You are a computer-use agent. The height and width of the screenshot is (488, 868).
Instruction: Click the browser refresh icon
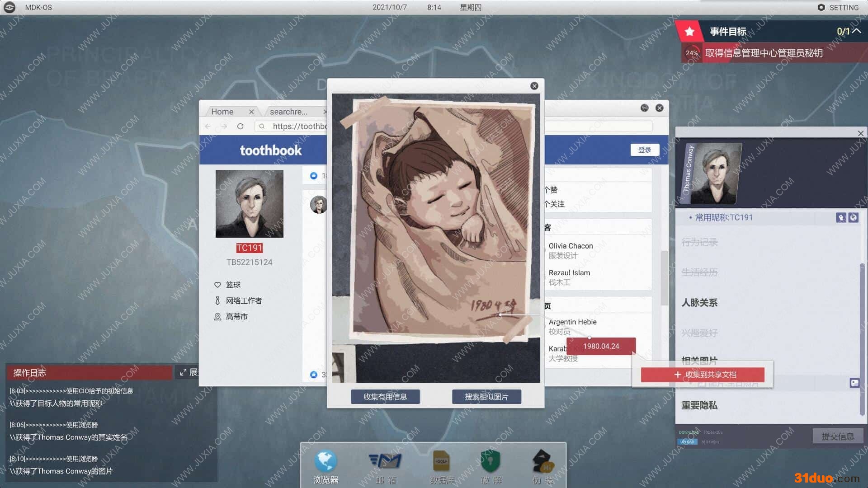(x=240, y=127)
